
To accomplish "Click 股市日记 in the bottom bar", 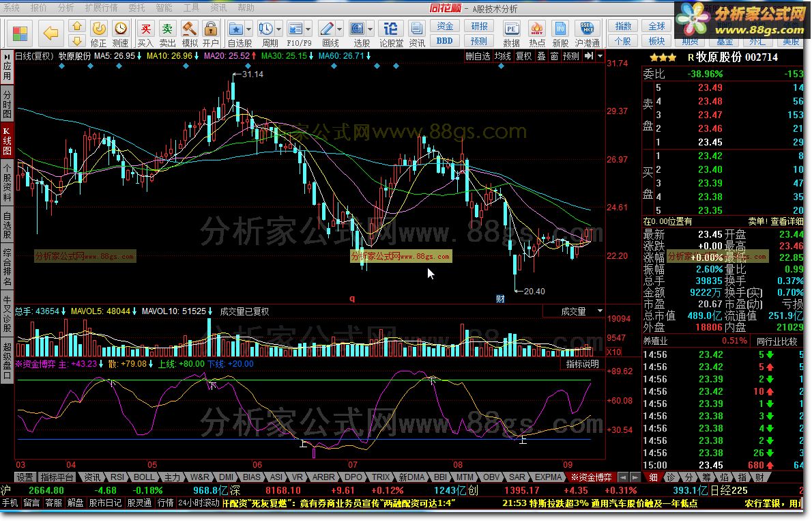I will [x=104, y=503].
